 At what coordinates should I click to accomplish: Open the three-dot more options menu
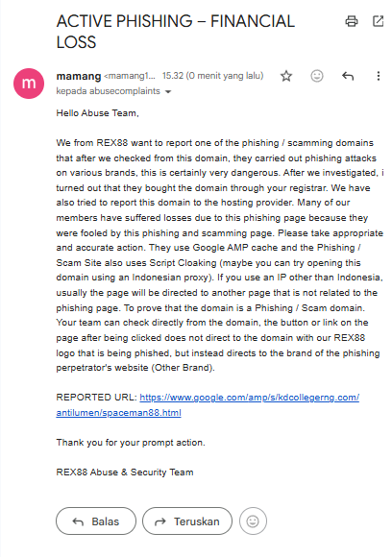pyautogui.click(x=379, y=76)
